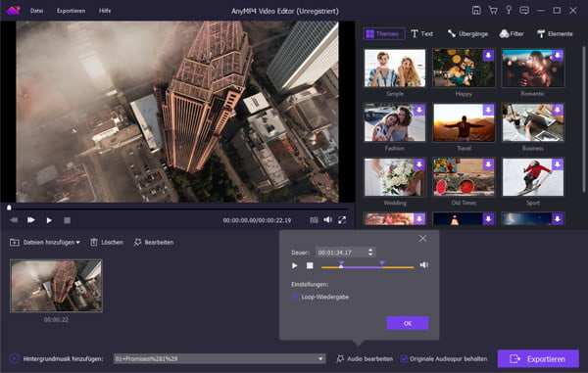Download the Romantic theme
Viewport: 588px width, 373px height.
[x=558, y=55]
